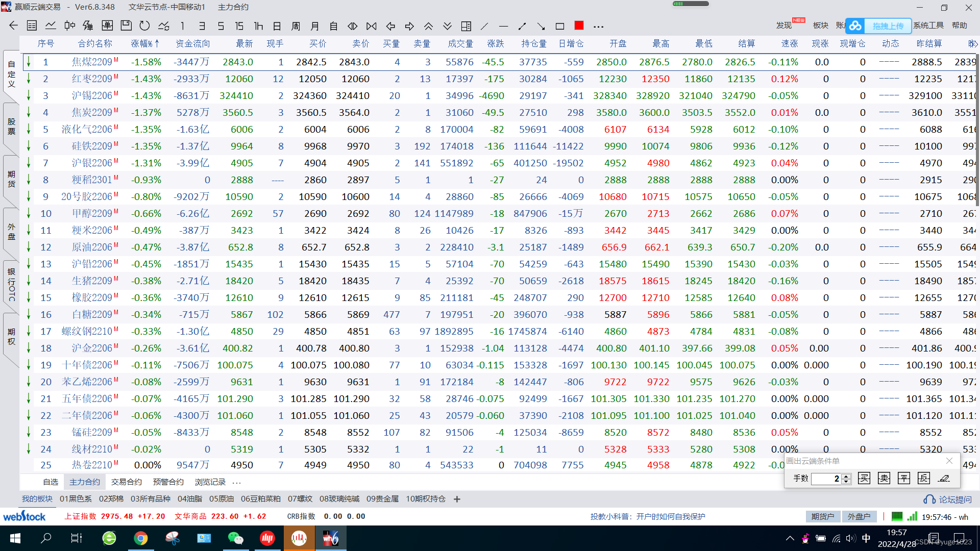Switch to the 浏览记录 bottom tab
Image resolution: width=980 pixels, height=551 pixels.
point(210,482)
